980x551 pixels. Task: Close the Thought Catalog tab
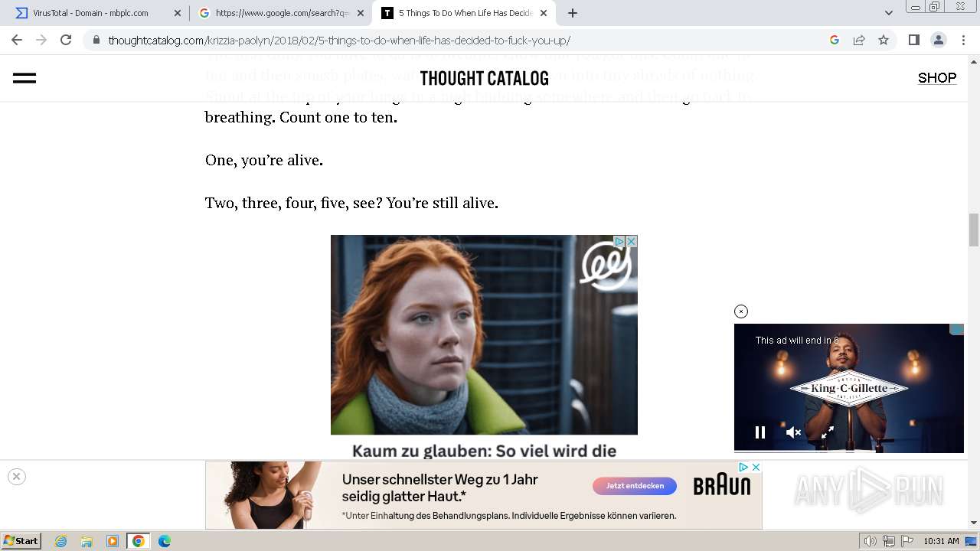(544, 13)
